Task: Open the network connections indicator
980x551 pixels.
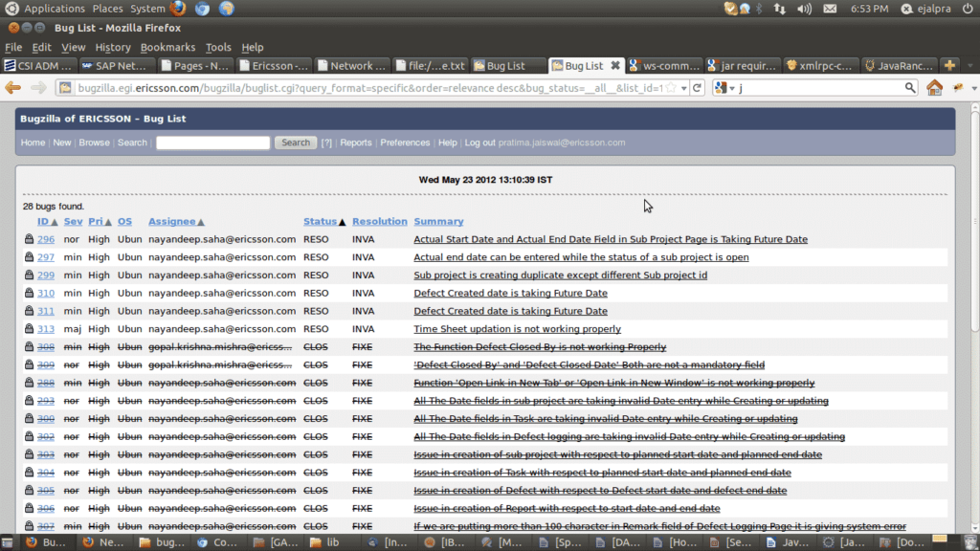Action: [x=779, y=9]
